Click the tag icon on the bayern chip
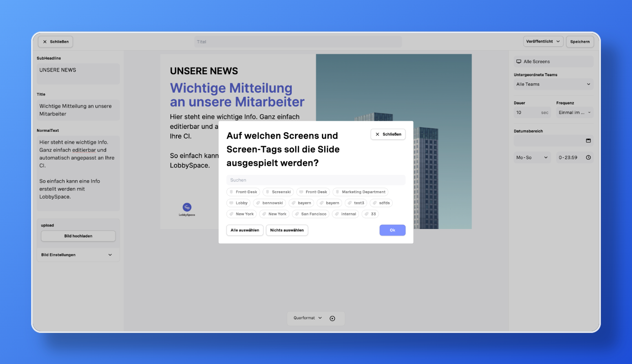 point(295,203)
